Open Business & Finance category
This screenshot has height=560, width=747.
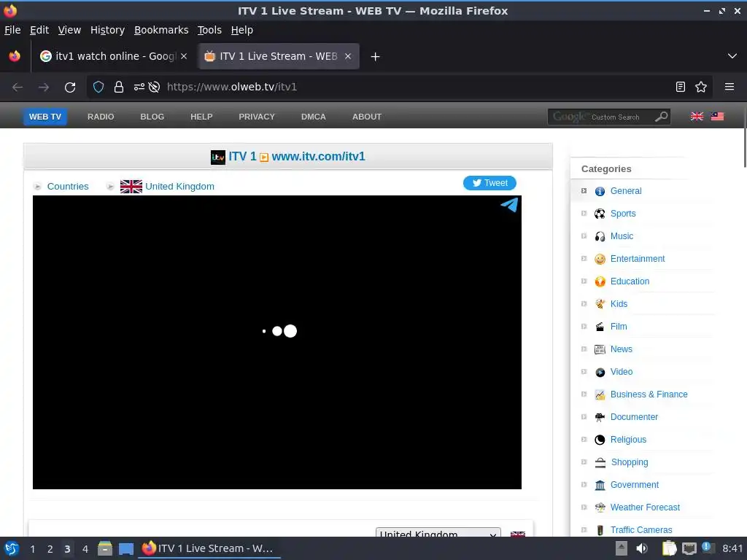pos(649,394)
